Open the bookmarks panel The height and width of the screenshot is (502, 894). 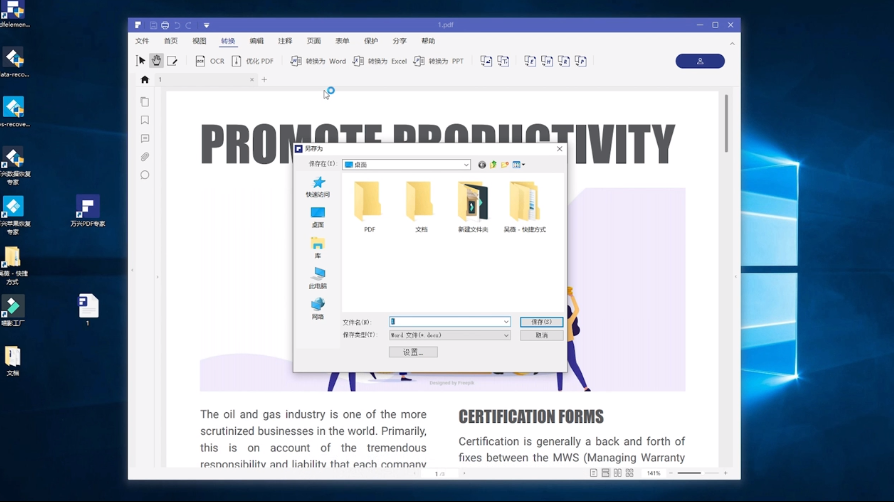pos(145,120)
